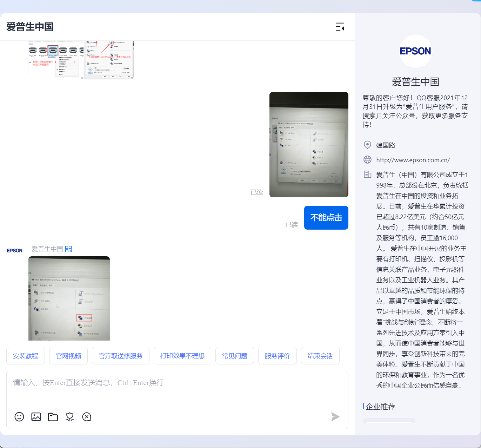Click the folder icon to send a file

pos(53,417)
